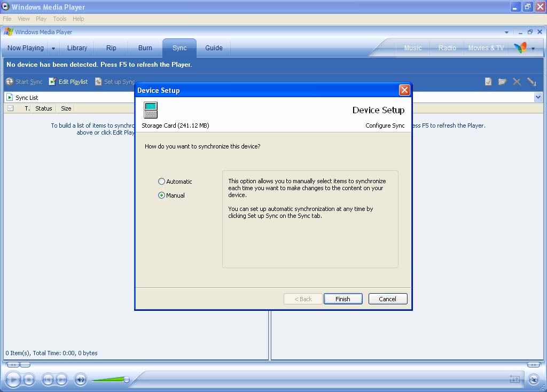
Task: Click the Next track button
Action: [x=62, y=379]
